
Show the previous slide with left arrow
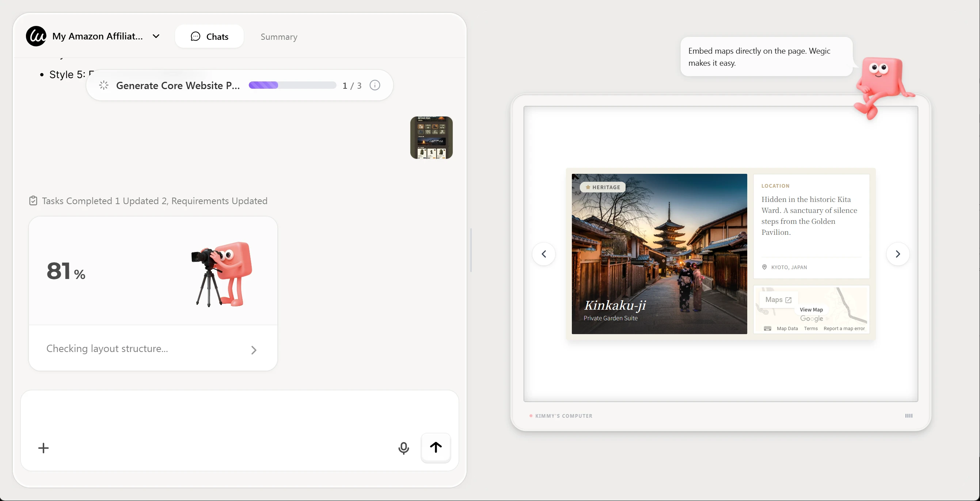[544, 254]
